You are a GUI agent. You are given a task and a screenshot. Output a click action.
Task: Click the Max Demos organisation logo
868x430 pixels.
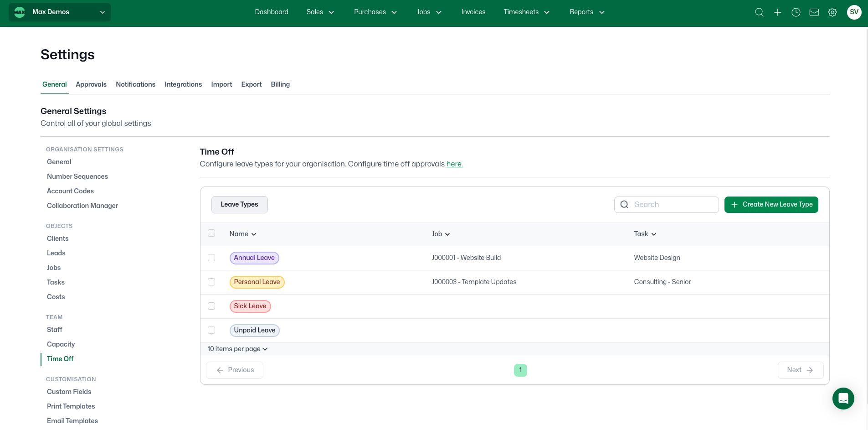tap(20, 12)
